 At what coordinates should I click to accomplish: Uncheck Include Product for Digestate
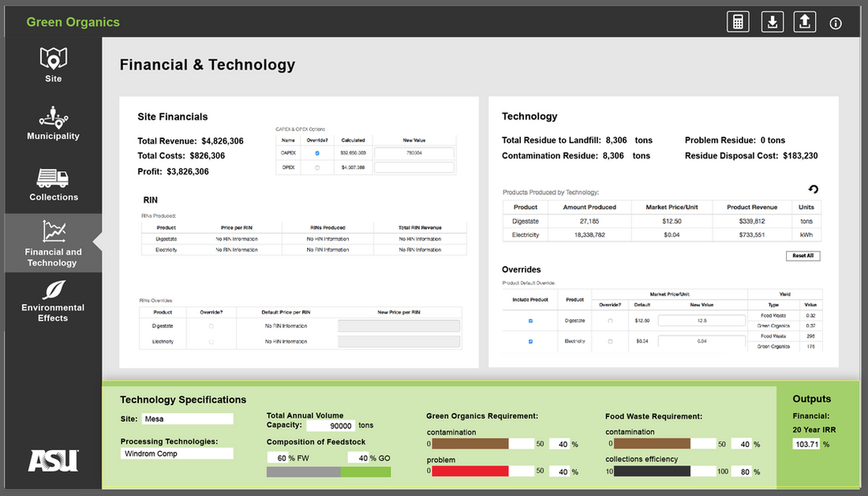click(x=530, y=321)
